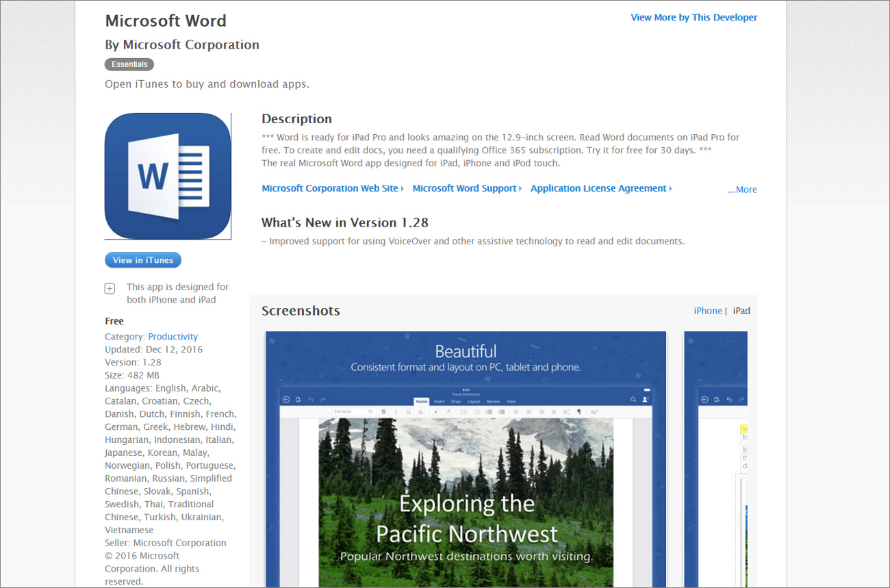This screenshot has width=890, height=588.
Task: Click the 'Microsoft Word' page title
Action: click(x=166, y=21)
